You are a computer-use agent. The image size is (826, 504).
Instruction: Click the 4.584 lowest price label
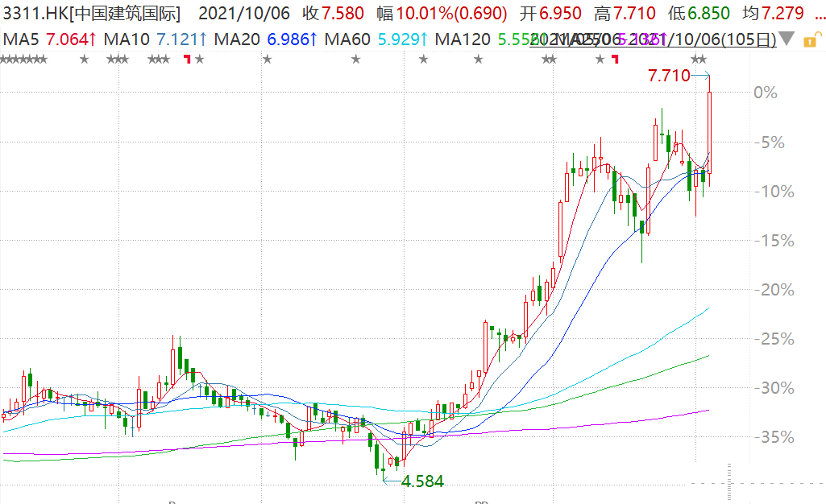pos(422,481)
